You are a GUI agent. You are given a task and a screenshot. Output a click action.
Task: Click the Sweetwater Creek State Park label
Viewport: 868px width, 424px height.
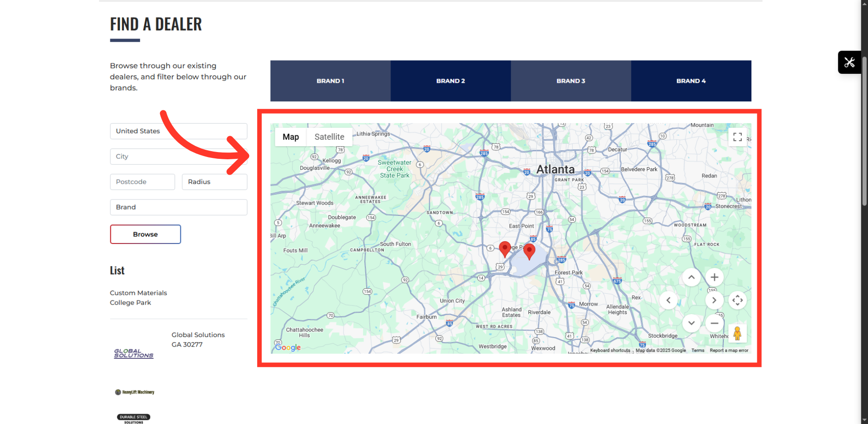click(395, 169)
